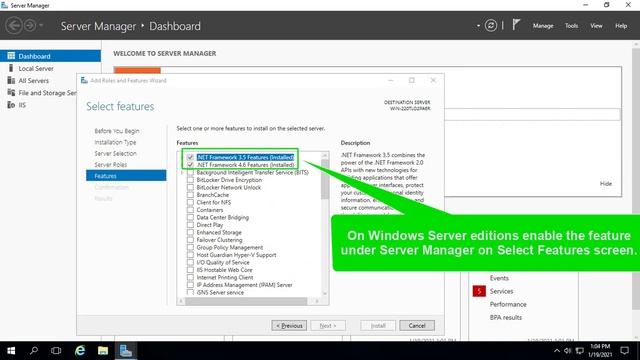Screen dimensions: 640x360
Task: Click the IIS icon in the sidebar
Action: pyautogui.click(x=11, y=105)
